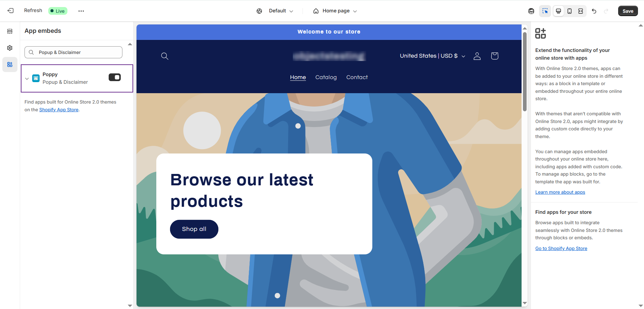Viewport: 644px width, 309px height.
Task: Switch to fullscreen preview icon
Action: [x=581, y=11]
